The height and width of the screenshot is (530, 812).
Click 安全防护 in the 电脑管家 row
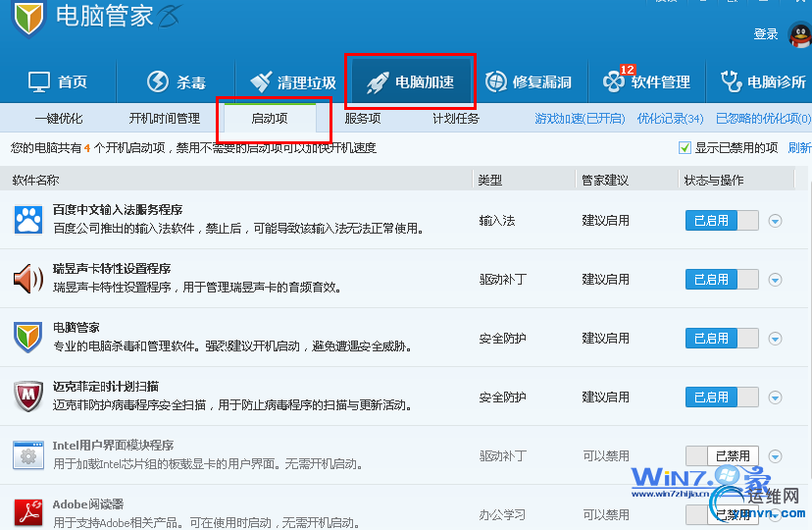coord(503,339)
